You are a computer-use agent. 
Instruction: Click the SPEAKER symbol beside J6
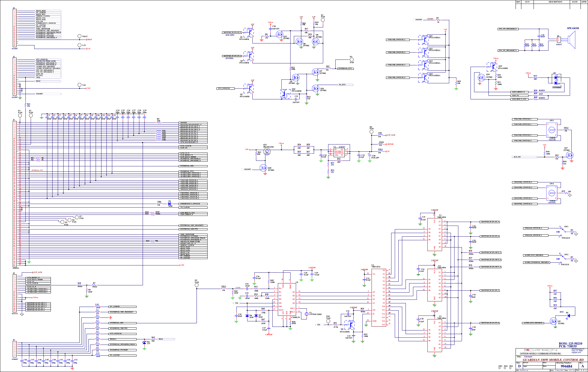(x=571, y=40)
